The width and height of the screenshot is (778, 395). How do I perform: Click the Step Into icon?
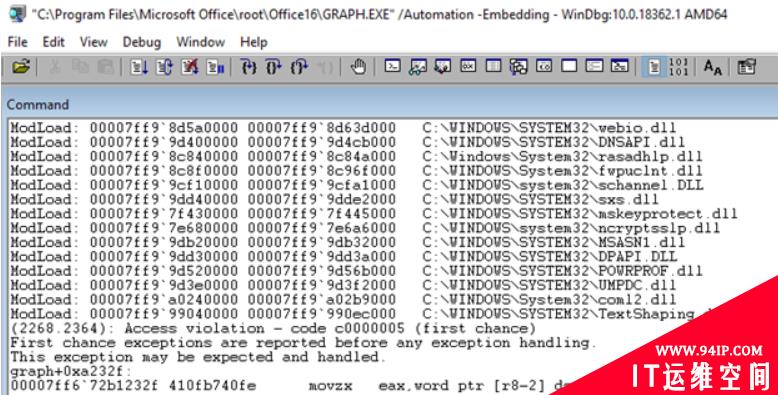click(249, 66)
